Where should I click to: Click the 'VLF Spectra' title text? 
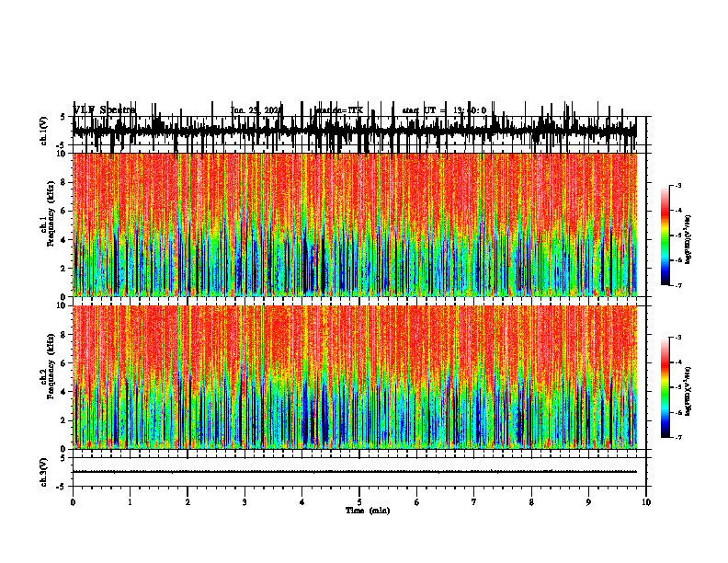click(105, 110)
